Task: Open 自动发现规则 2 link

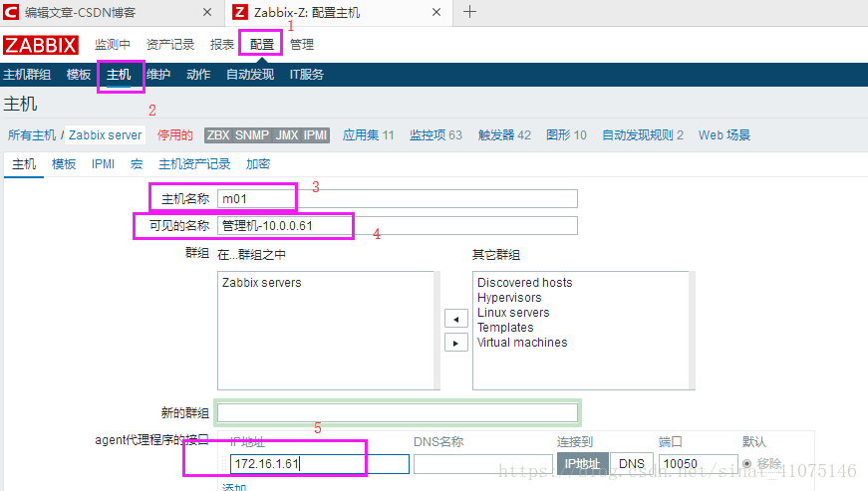Action: [643, 134]
